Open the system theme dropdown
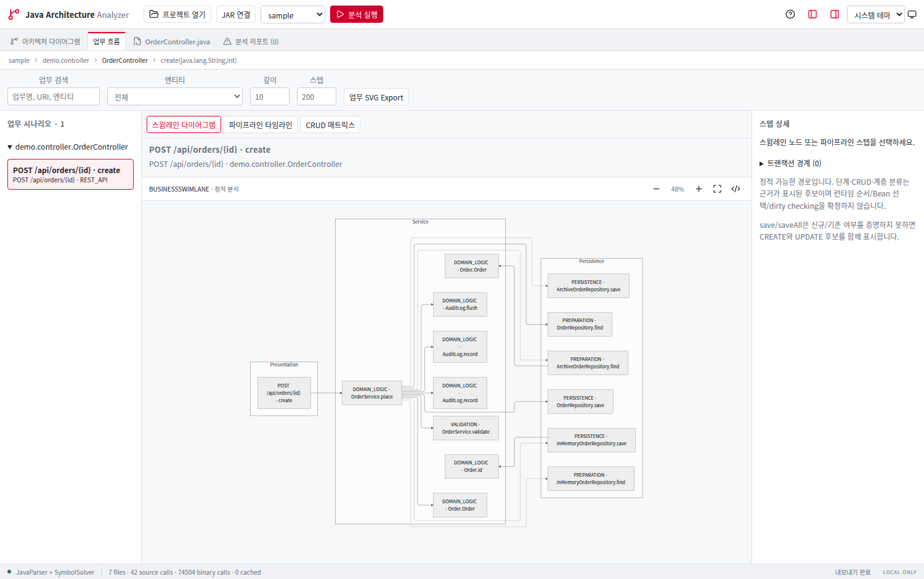 [875, 15]
